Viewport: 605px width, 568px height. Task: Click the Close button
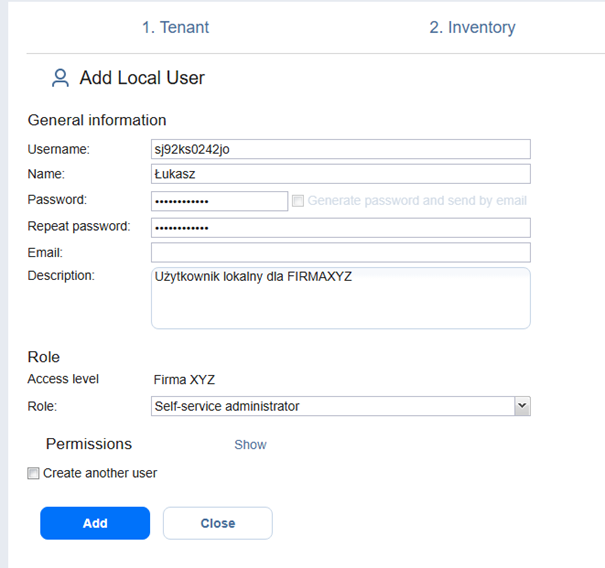click(x=217, y=523)
